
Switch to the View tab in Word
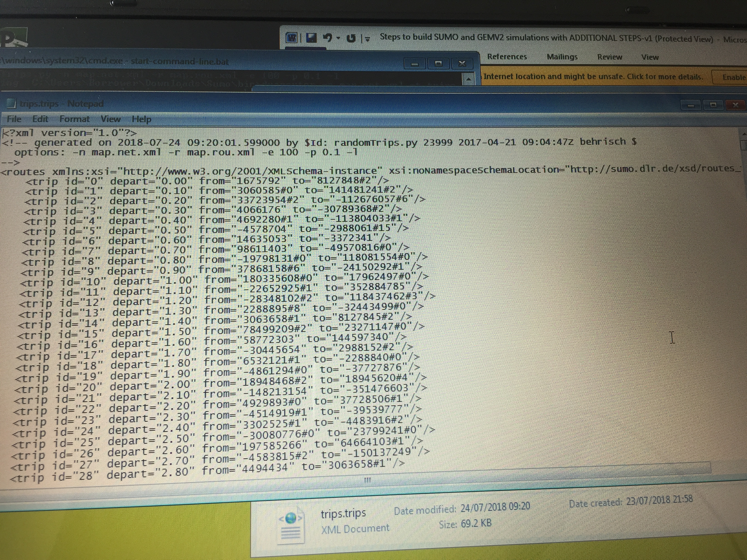point(650,57)
